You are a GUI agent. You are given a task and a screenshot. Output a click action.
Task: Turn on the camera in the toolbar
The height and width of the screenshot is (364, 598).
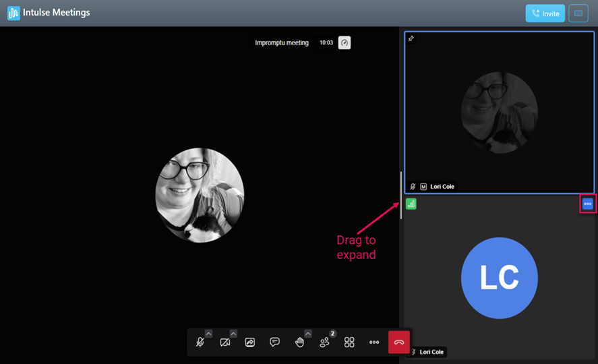pyautogui.click(x=225, y=342)
